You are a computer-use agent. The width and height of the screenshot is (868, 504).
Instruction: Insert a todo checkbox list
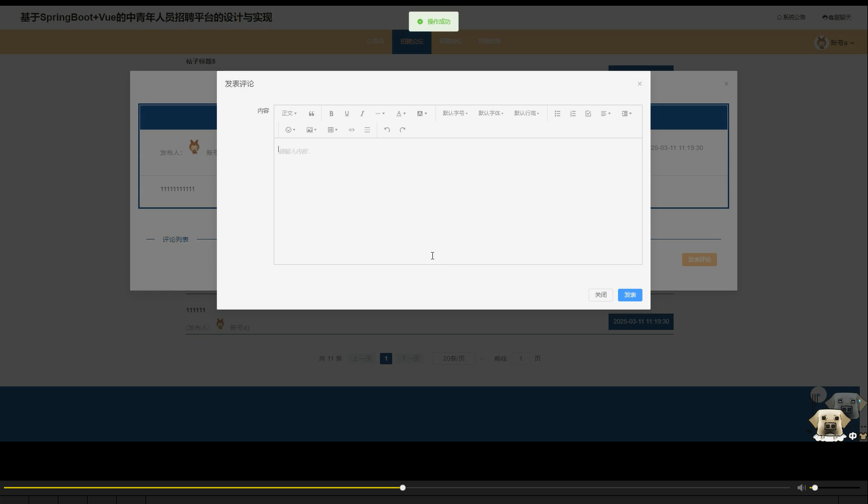click(x=588, y=113)
